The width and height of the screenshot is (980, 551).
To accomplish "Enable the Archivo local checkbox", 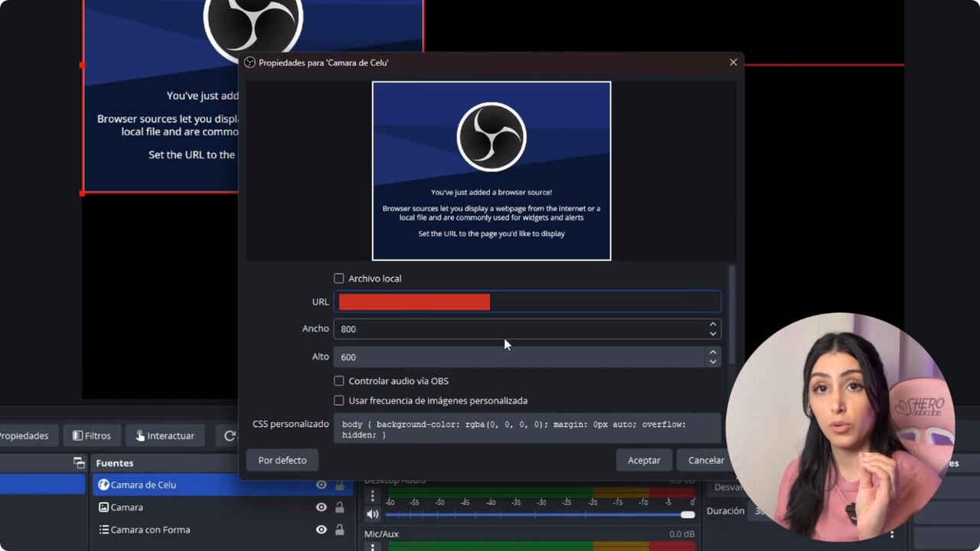I will [x=338, y=279].
